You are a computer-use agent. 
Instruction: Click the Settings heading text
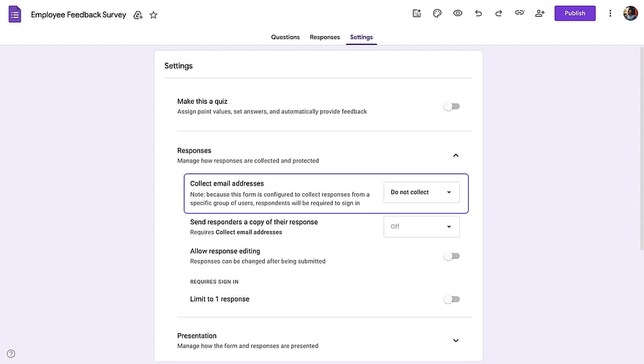point(178,66)
